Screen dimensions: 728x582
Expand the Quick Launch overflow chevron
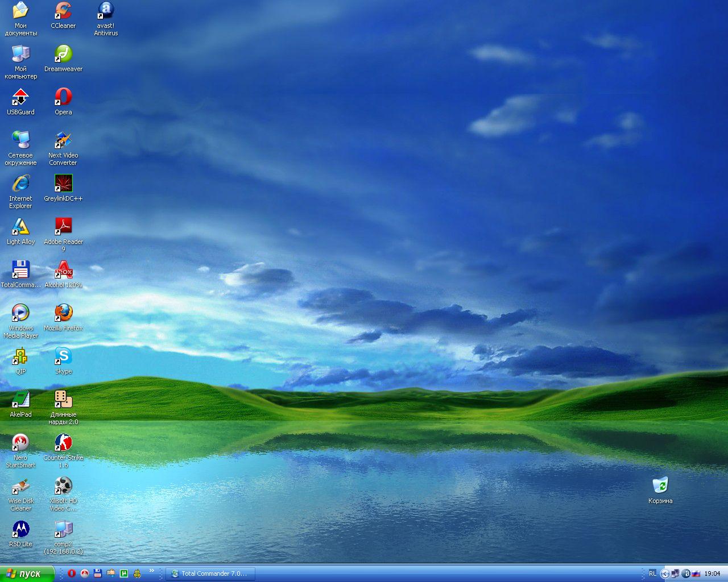tap(151, 571)
